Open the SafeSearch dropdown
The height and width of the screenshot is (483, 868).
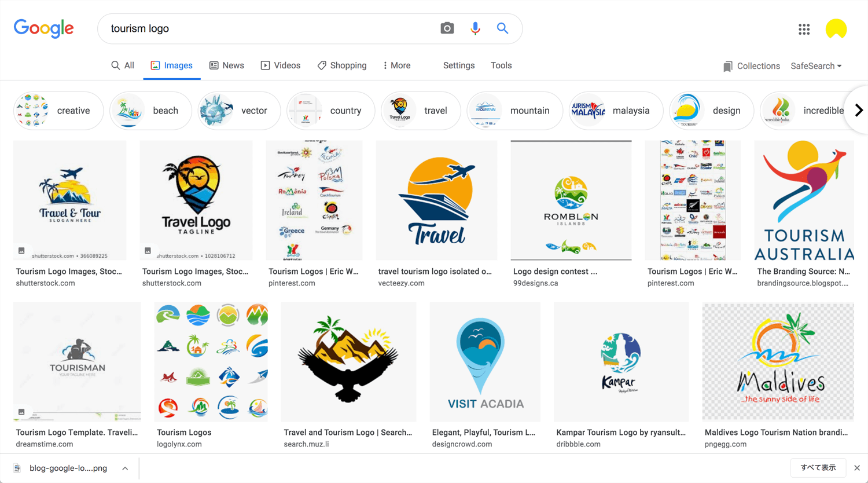point(816,66)
